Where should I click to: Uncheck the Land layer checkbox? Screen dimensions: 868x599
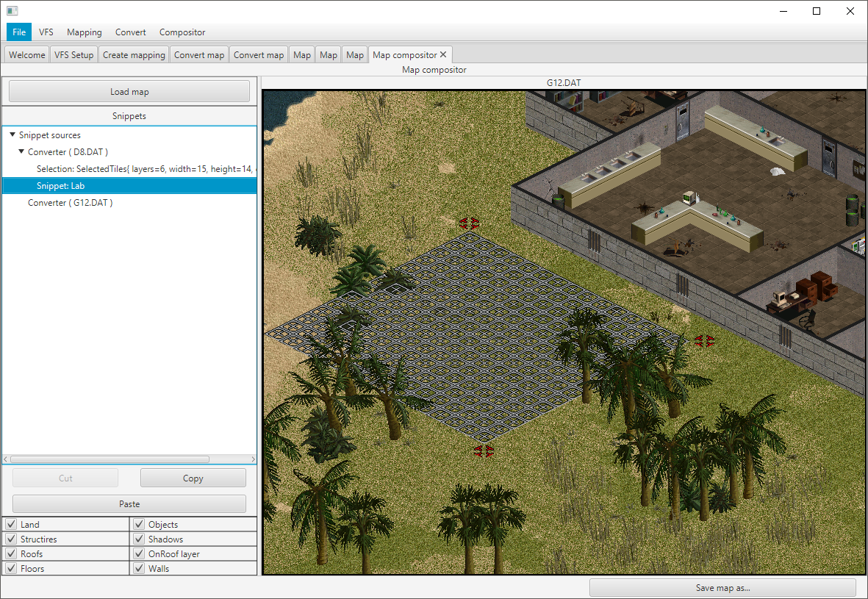pos(11,524)
